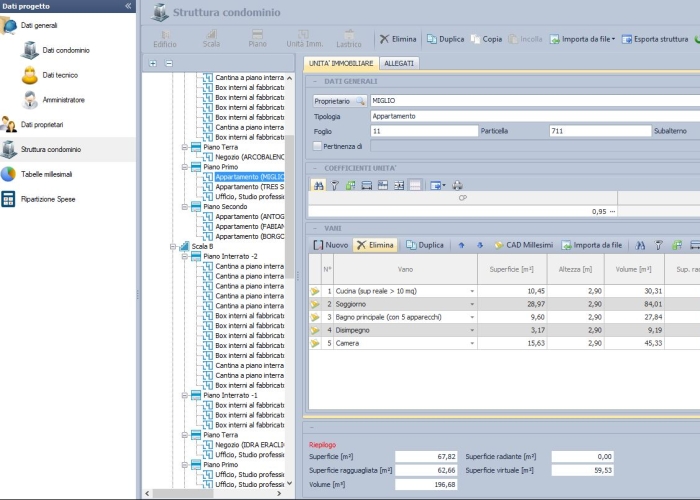
Task: Collapse Piano Primo node under first scala
Action: point(184,167)
